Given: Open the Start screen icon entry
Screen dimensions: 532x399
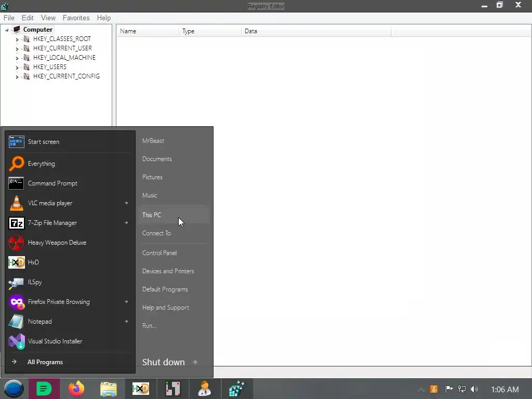Looking at the screenshot, I should (x=16, y=142).
